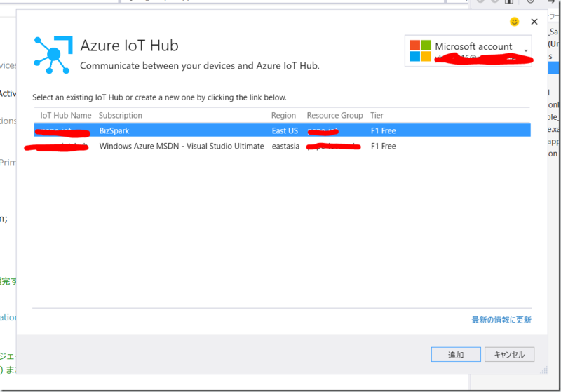Screen dimensions: 561x392
Task: Click the Microsoft account label text
Action: [x=473, y=46]
